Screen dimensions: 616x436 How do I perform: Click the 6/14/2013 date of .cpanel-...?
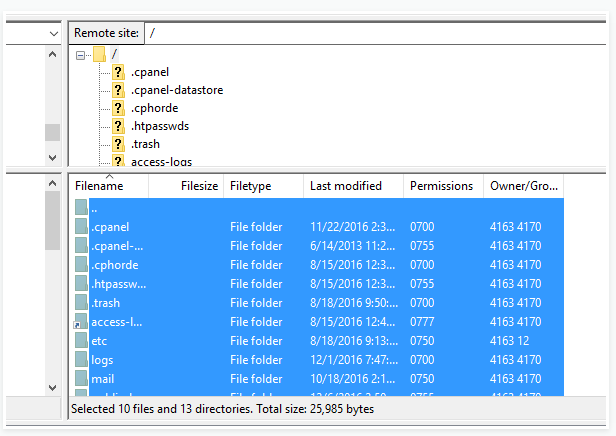click(353, 245)
